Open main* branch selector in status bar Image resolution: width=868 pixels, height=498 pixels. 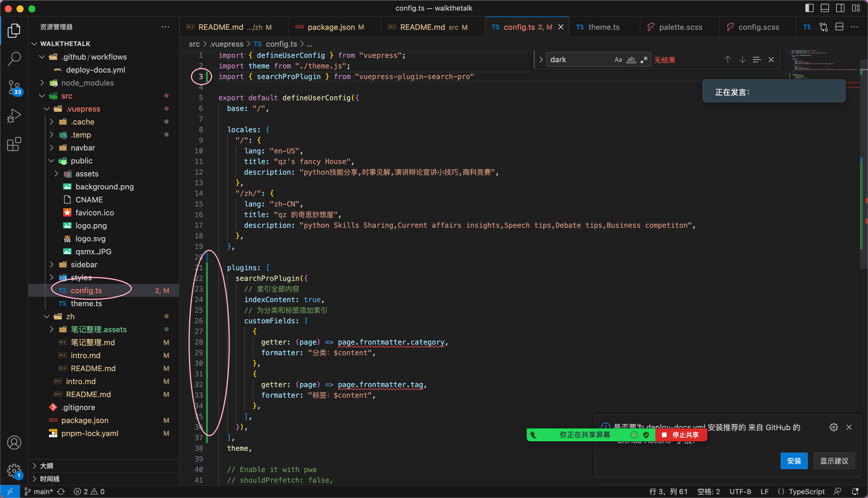(x=38, y=492)
